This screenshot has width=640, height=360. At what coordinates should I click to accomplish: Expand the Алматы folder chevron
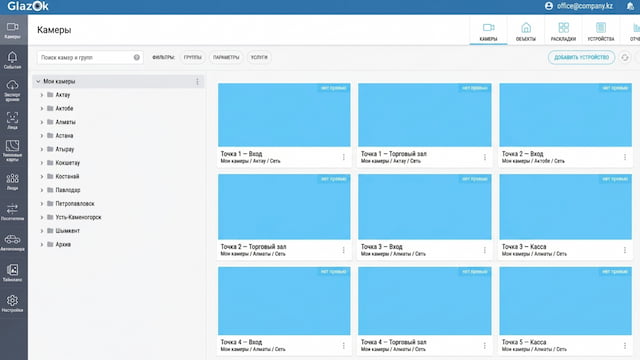pos(42,122)
